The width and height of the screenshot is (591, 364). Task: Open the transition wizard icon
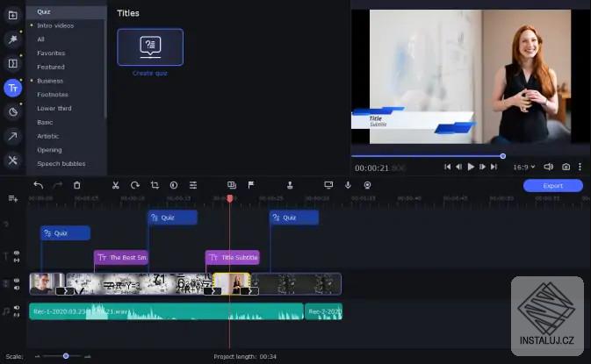point(232,185)
